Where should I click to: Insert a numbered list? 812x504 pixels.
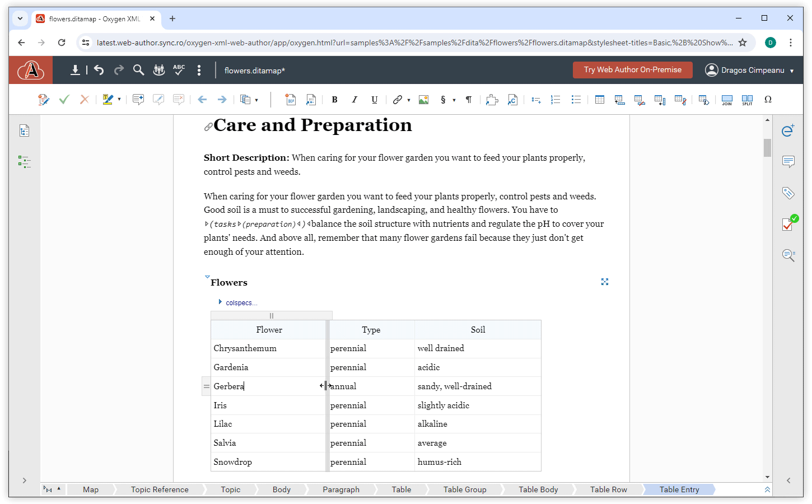pyautogui.click(x=556, y=100)
